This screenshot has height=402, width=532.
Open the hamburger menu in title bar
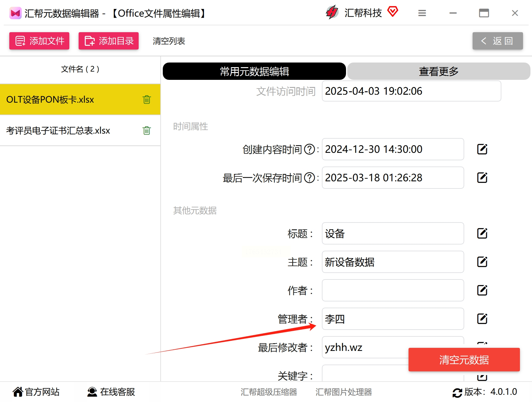(x=422, y=13)
